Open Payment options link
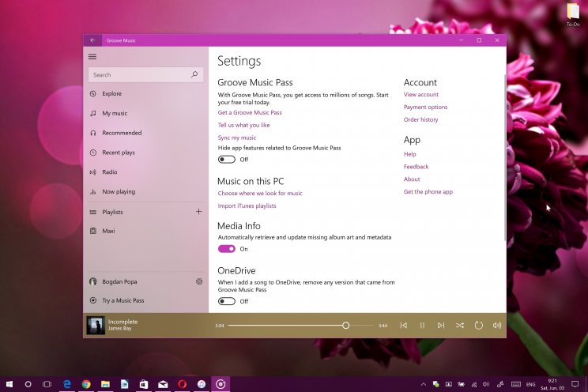This screenshot has width=588, height=392. pyautogui.click(x=426, y=107)
